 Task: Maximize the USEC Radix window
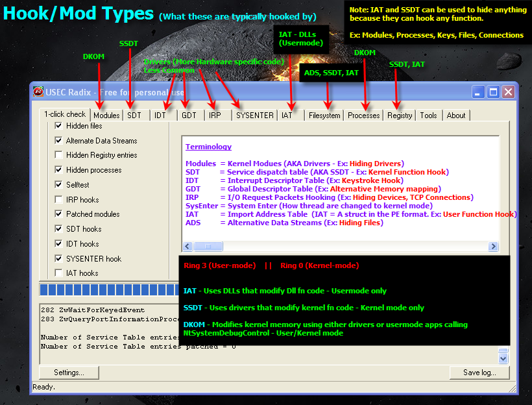493,92
